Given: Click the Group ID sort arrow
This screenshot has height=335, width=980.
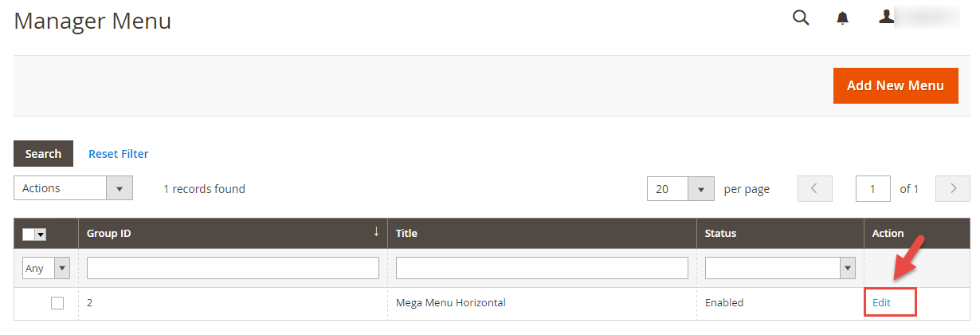Looking at the screenshot, I should pos(376,232).
